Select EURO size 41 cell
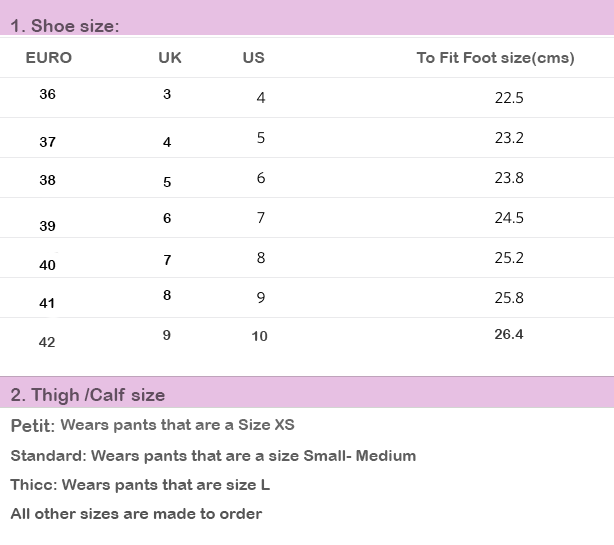614x545 pixels. (x=48, y=303)
